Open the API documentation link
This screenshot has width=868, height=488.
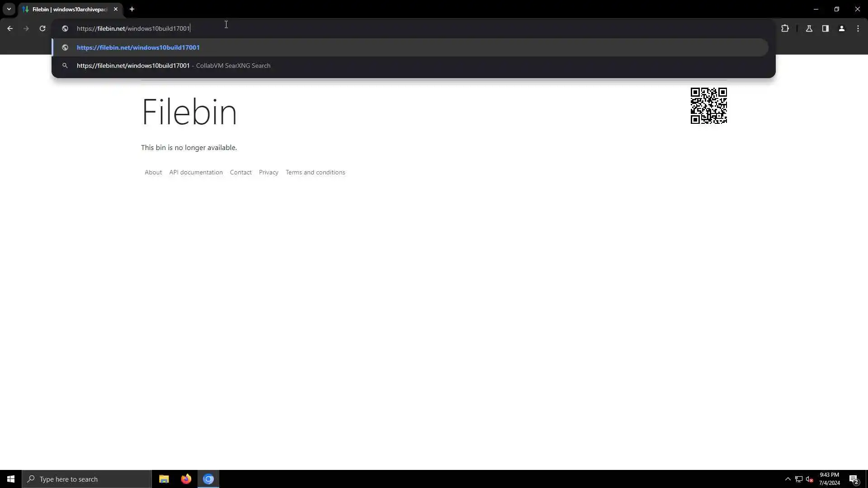point(196,172)
